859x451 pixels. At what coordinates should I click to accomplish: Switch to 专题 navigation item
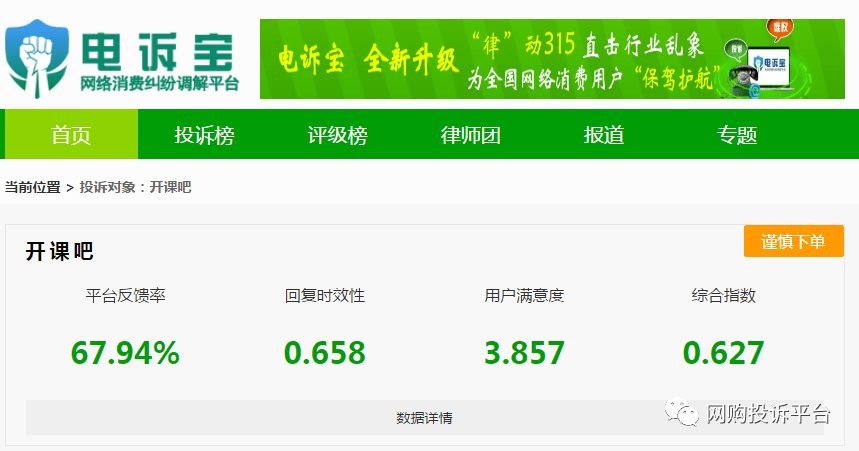point(737,134)
